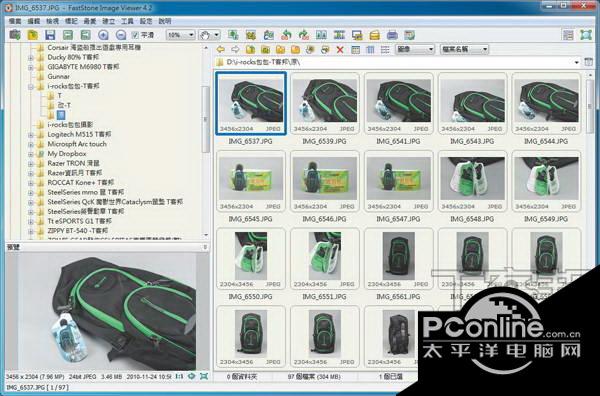Switch to list view icon
600x396 pixels.
385,49
